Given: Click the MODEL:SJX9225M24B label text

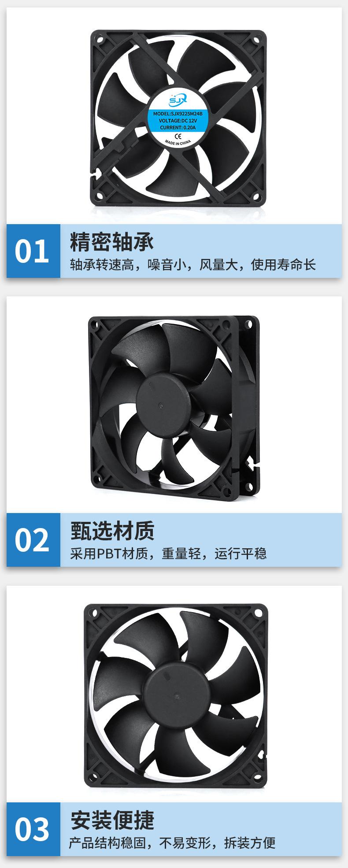Looking at the screenshot, I should click(x=178, y=113).
